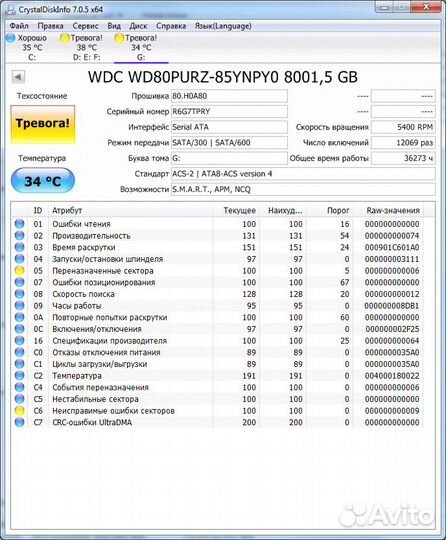Select the CRC-ошибки UltraDMA attribute name
The width and height of the screenshot is (446, 540).
[92, 423]
